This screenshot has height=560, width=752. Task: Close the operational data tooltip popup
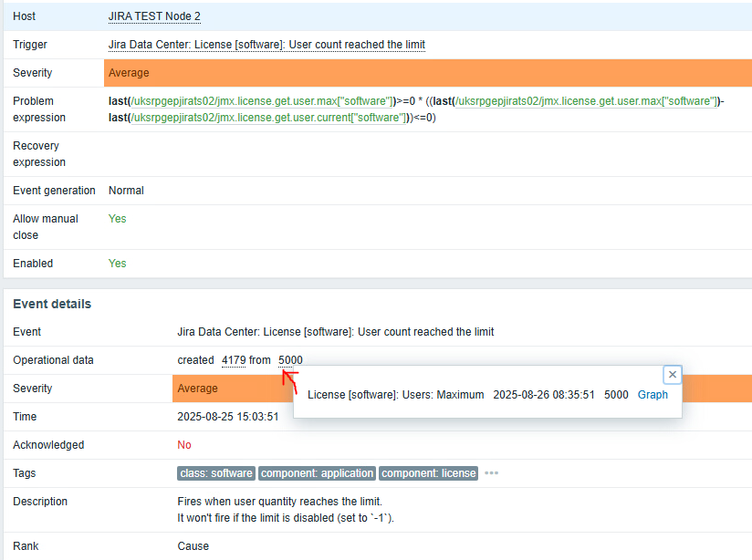pyautogui.click(x=672, y=374)
